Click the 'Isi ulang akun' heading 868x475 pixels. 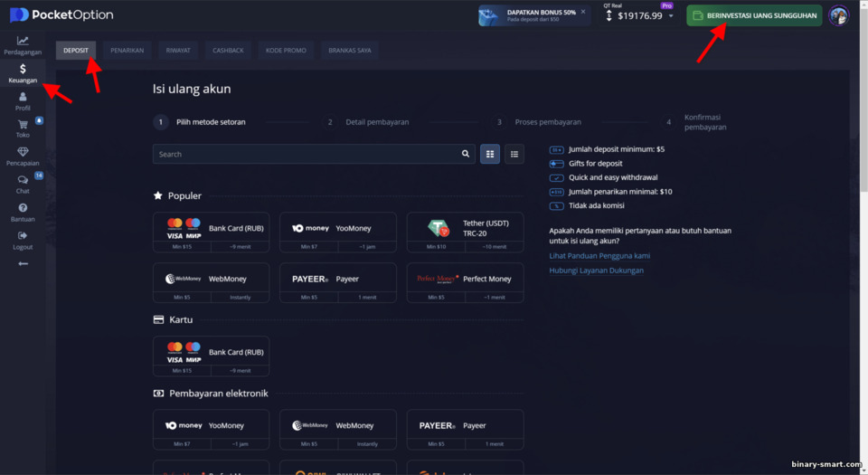coord(192,89)
